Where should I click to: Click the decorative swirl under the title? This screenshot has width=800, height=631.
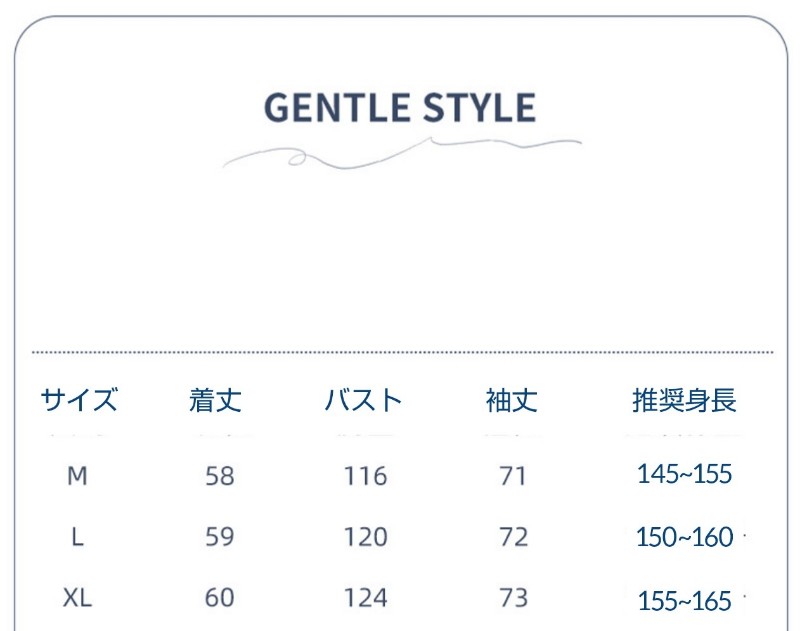402,153
